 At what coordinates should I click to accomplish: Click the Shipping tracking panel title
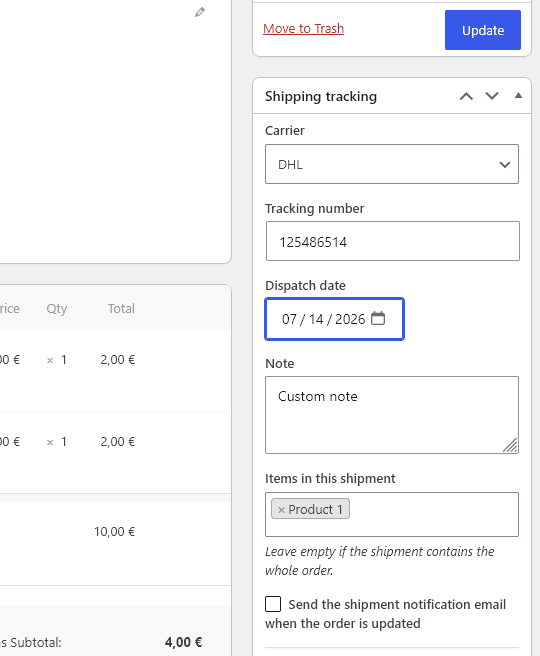(x=321, y=97)
